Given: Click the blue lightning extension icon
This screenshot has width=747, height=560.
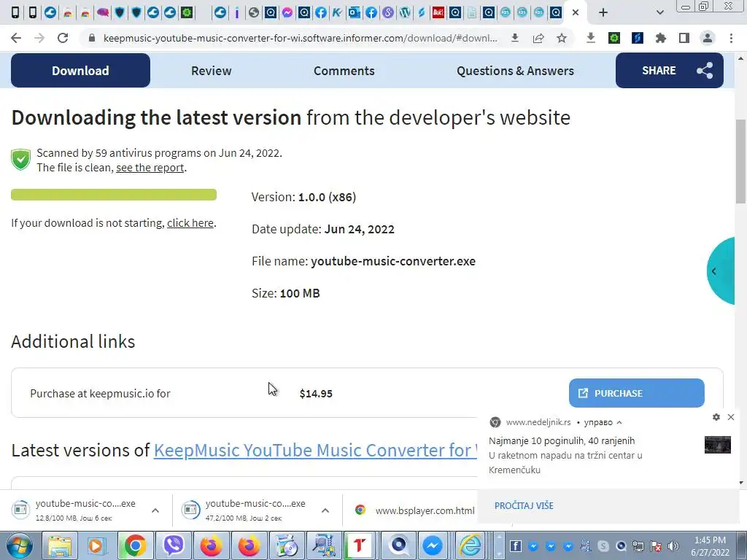Looking at the screenshot, I should tap(638, 38).
